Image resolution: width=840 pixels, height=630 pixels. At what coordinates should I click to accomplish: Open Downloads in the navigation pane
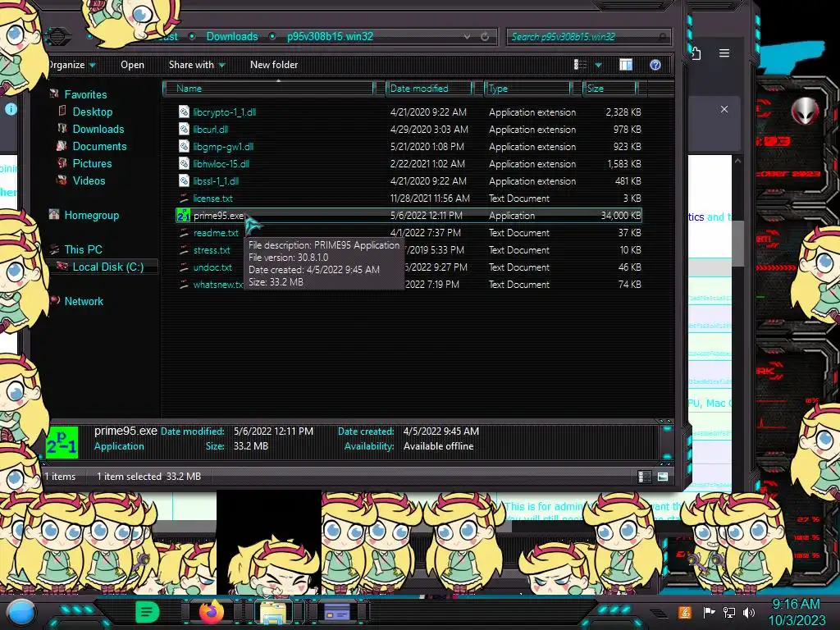[98, 129]
